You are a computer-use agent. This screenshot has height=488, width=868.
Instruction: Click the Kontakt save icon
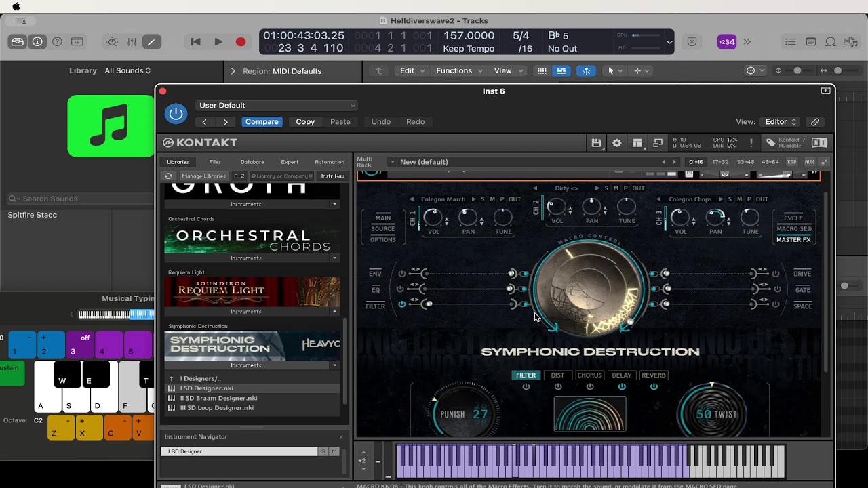click(x=596, y=143)
